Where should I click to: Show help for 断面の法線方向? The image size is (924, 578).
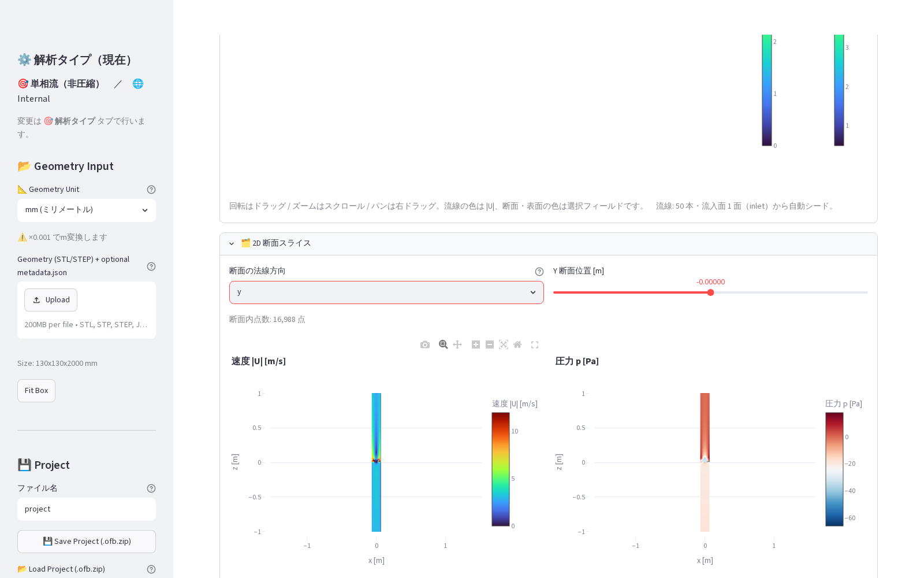click(539, 272)
